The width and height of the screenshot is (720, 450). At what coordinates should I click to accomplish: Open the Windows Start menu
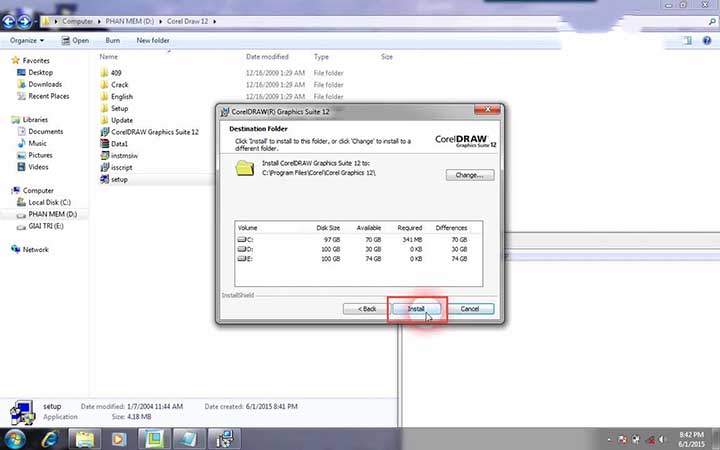[17, 438]
